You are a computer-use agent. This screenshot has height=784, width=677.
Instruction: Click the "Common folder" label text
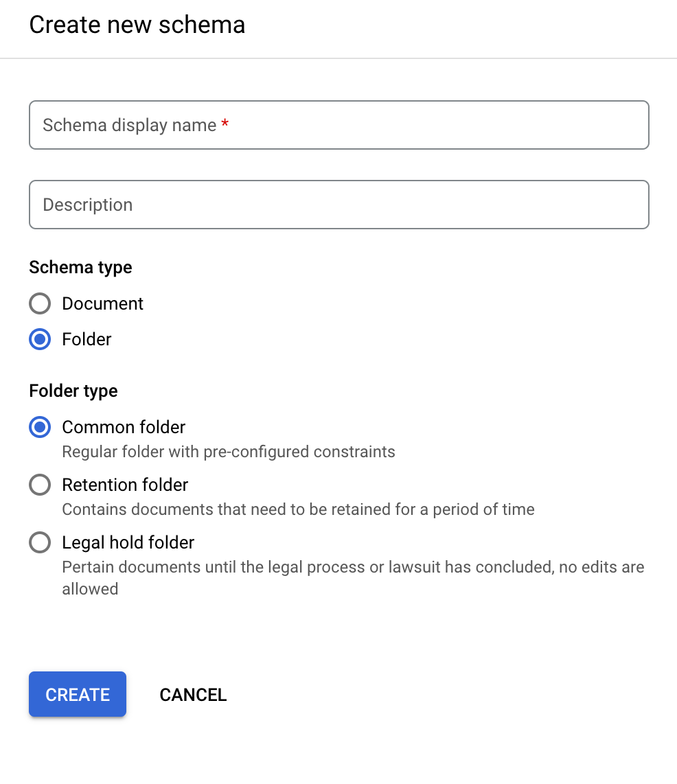point(124,427)
